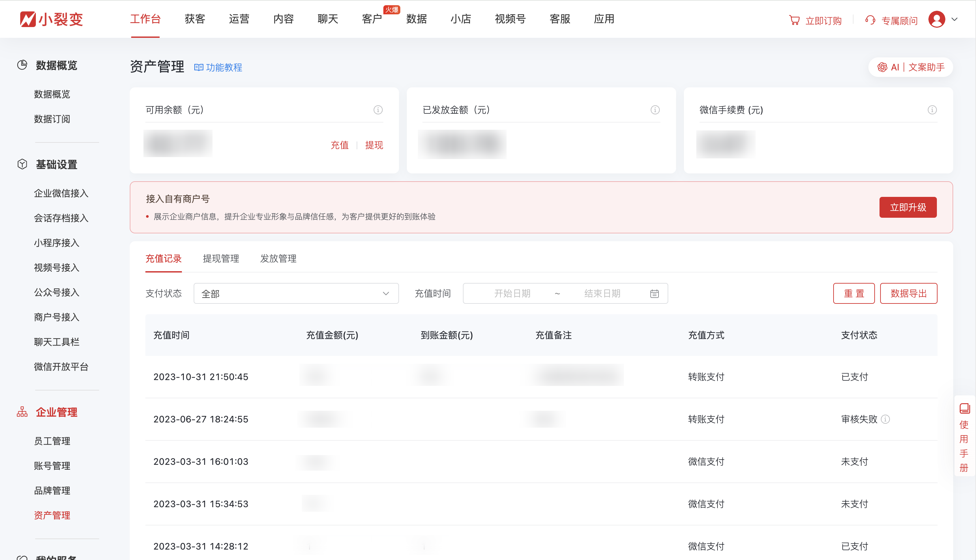Select 账号管理 in sidebar
The height and width of the screenshot is (560, 976).
[x=52, y=466]
